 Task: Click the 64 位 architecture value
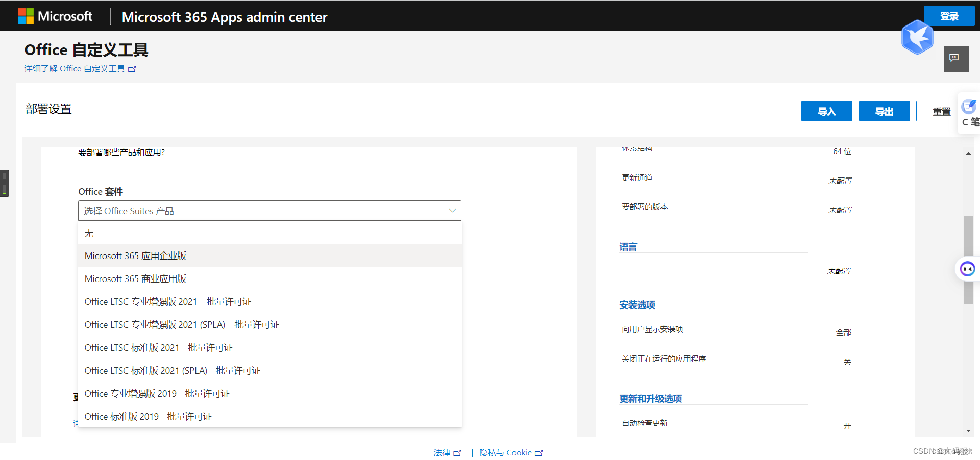pyautogui.click(x=842, y=151)
